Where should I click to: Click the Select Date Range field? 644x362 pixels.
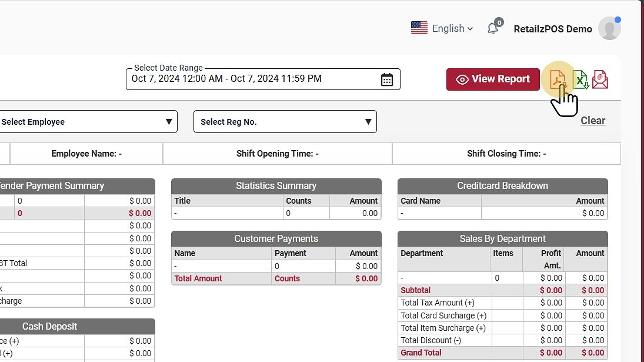(x=253, y=79)
